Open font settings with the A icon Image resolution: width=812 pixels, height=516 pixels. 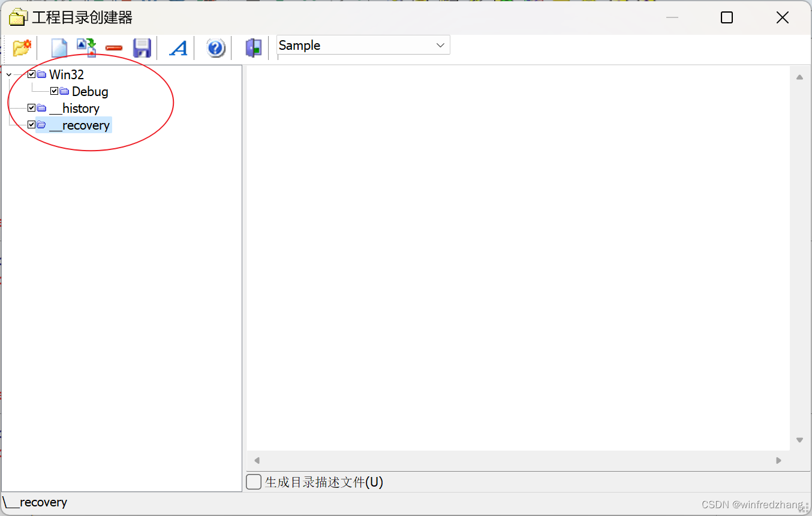click(x=178, y=47)
